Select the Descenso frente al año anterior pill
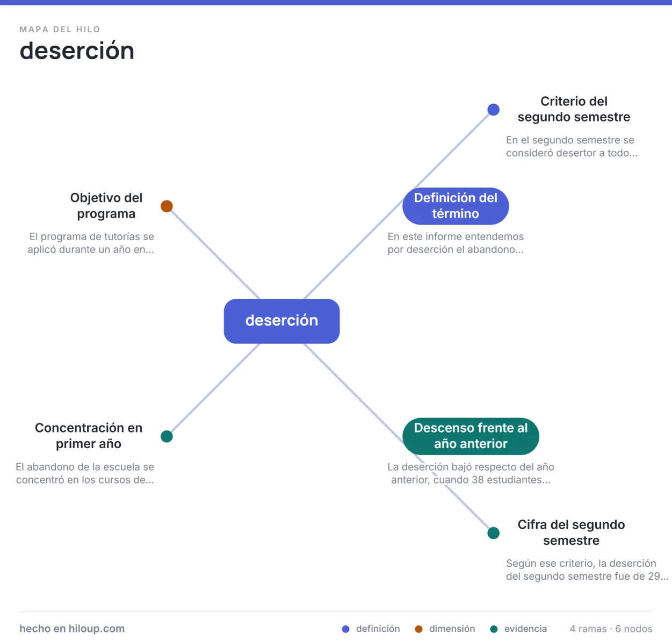Viewport: 672px width, 641px height. pos(471,436)
